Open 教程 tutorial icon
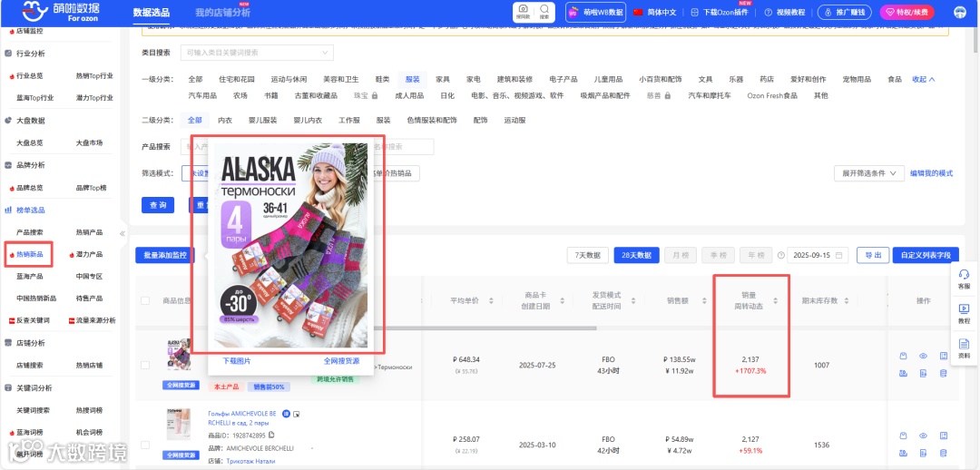This screenshot has width=980, height=470. pyautogui.click(x=964, y=314)
